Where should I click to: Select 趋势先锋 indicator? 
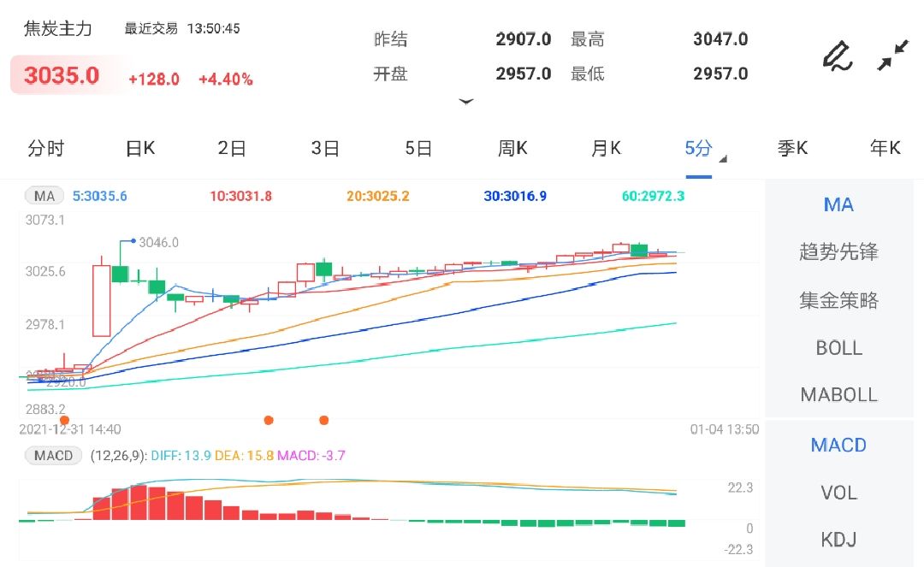[838, 252]
